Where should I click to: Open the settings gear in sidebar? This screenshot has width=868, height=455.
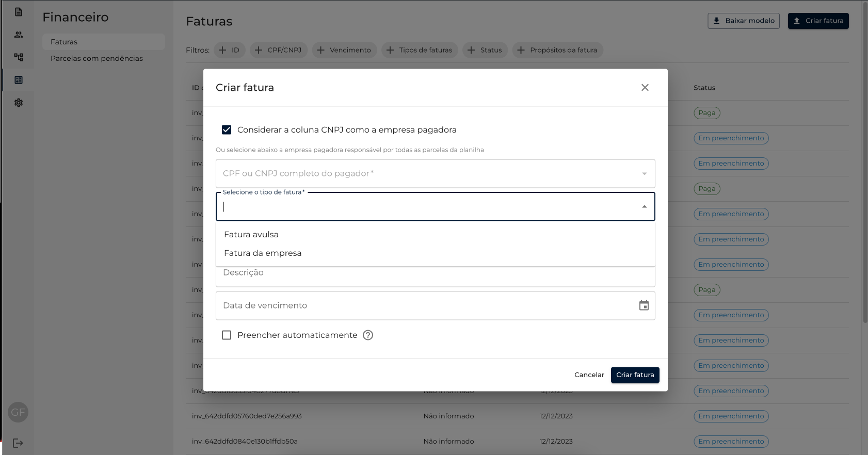(x=19, y=103)
